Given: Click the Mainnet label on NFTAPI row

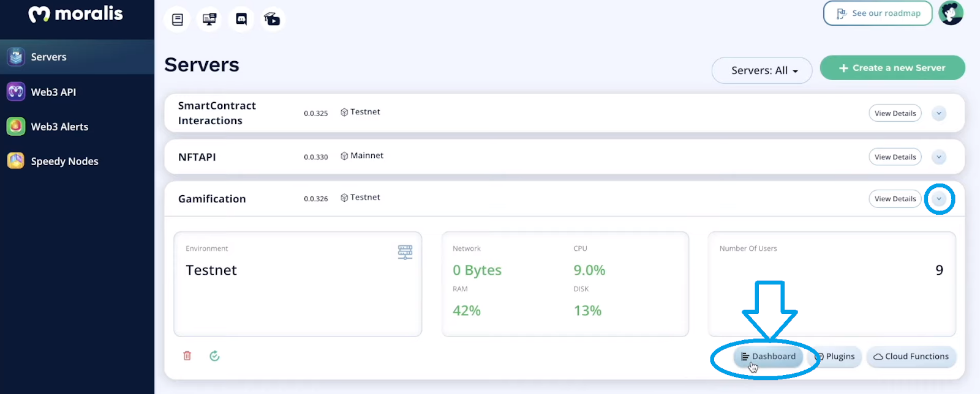Looking at the screenshot, I should pyautogui.click(x=367, y=155).
